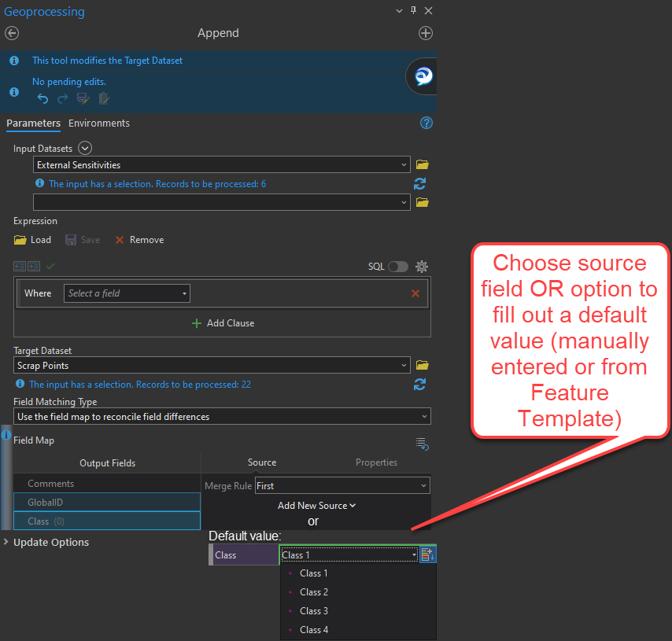Click the sort icon in Field Map header
This screenshot has height=641, width=672.
(422, 444)
